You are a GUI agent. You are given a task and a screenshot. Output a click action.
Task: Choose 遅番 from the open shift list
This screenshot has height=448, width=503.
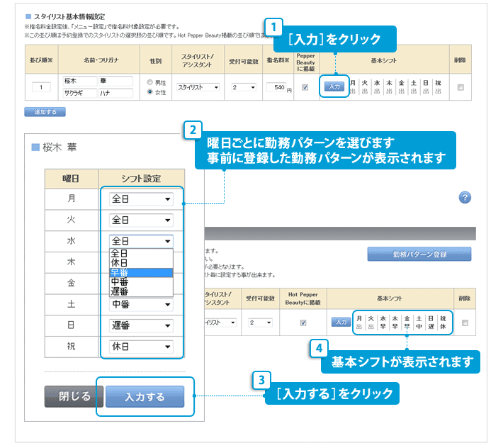[x=140, y=291]
